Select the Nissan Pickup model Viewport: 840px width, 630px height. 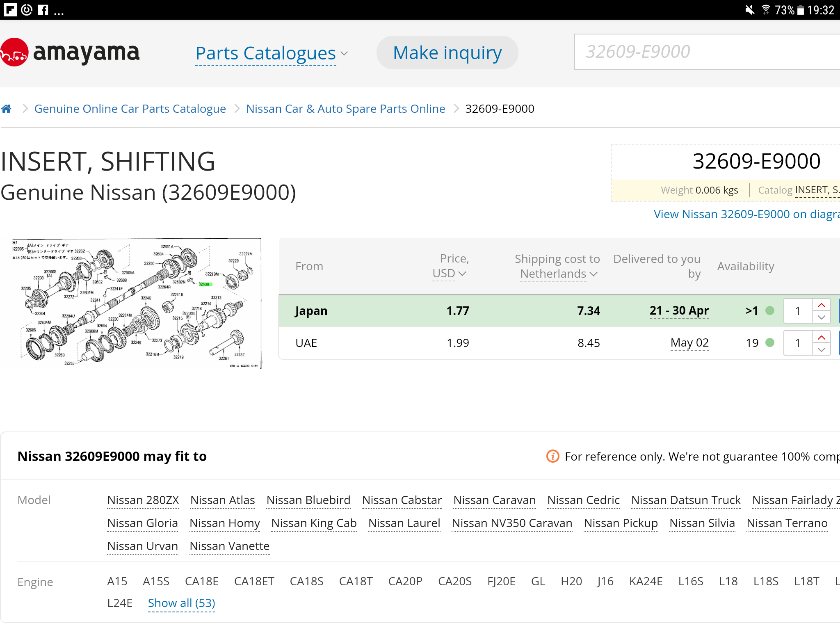(621, 523)
